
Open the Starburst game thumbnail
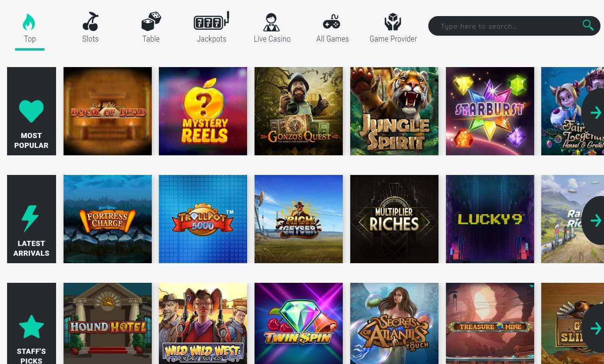click(490, 111)
